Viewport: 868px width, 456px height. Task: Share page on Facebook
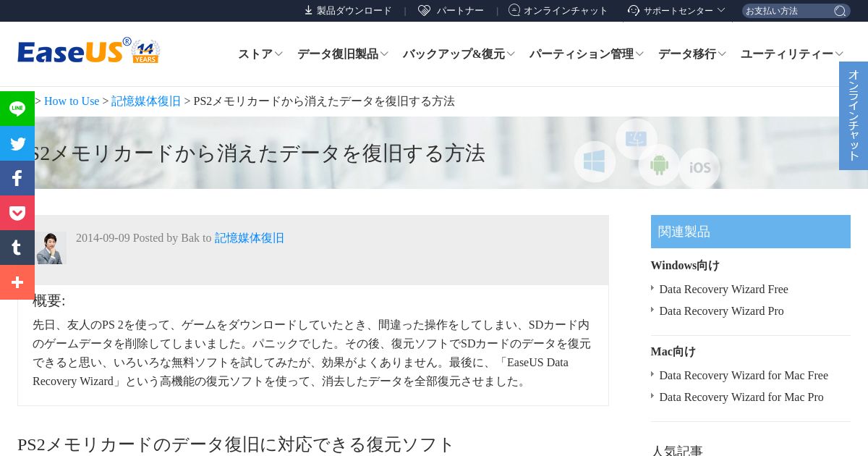tap(17, 178)
